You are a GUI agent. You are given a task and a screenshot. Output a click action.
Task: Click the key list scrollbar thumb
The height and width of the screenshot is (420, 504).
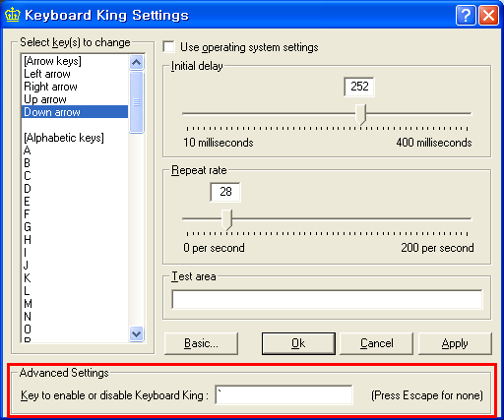[136, 102]
